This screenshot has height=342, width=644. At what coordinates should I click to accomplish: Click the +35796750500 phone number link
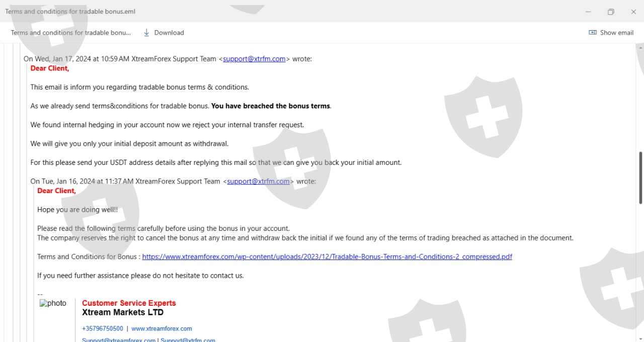pos(103,329)
